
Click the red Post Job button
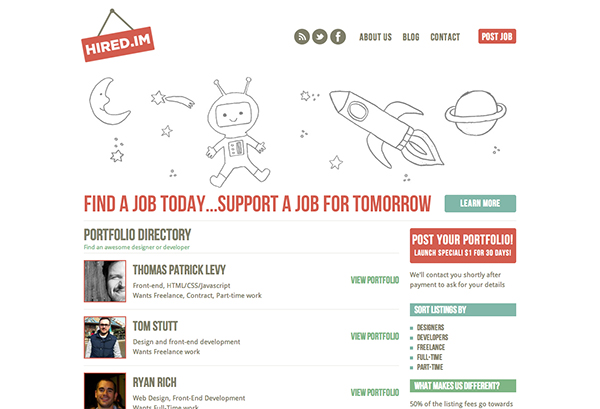coord(497,36)
